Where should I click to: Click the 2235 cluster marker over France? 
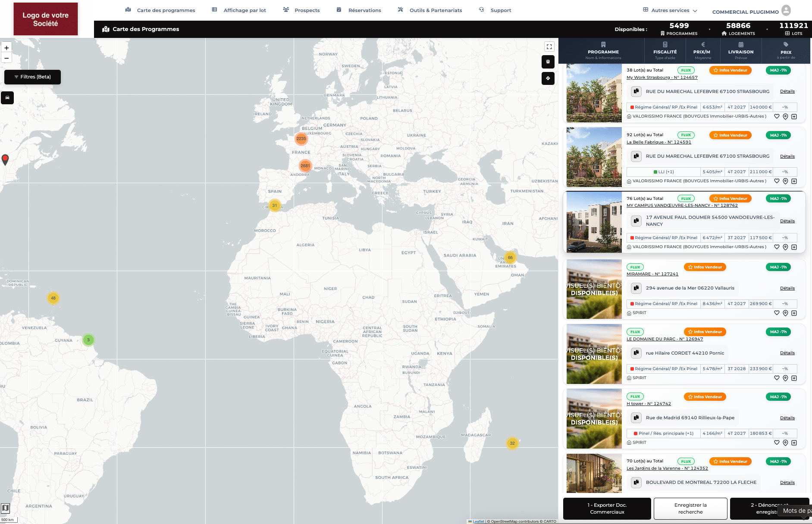coord(301,139)
